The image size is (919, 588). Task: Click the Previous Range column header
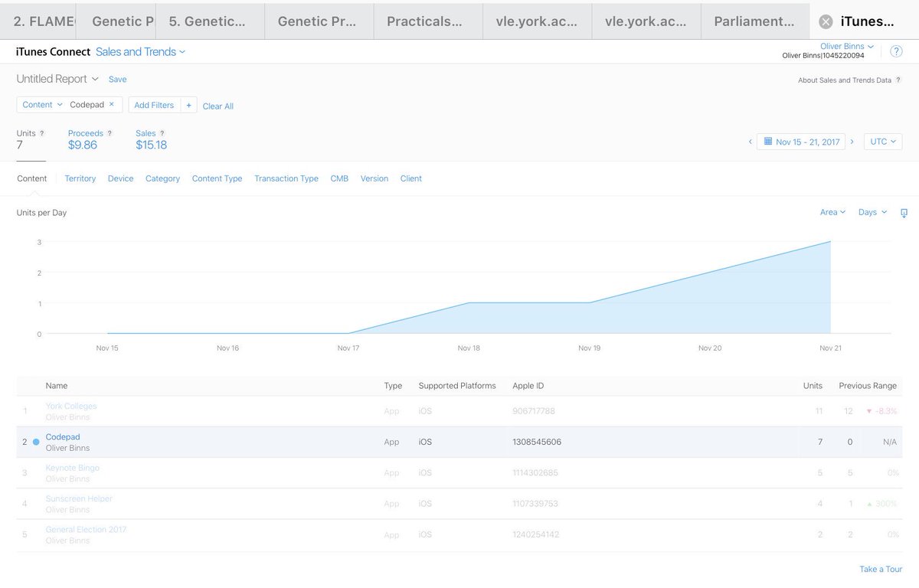(x=868, y=386)
